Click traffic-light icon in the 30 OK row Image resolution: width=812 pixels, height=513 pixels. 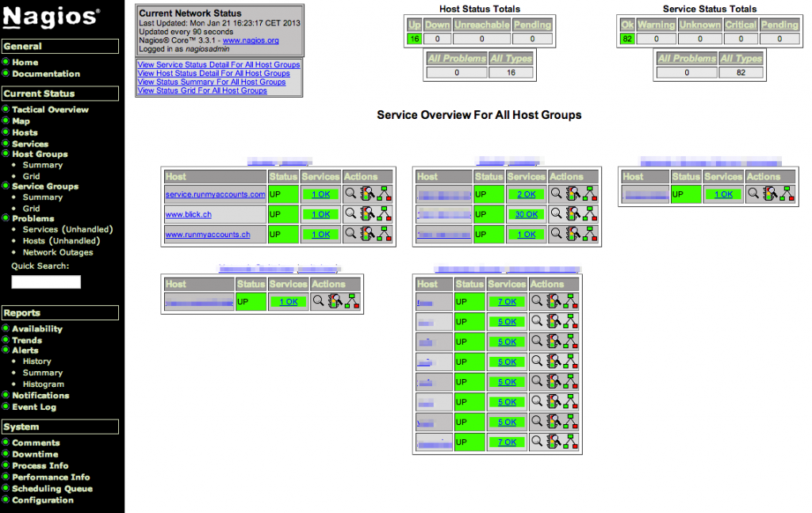click(573, 214)
